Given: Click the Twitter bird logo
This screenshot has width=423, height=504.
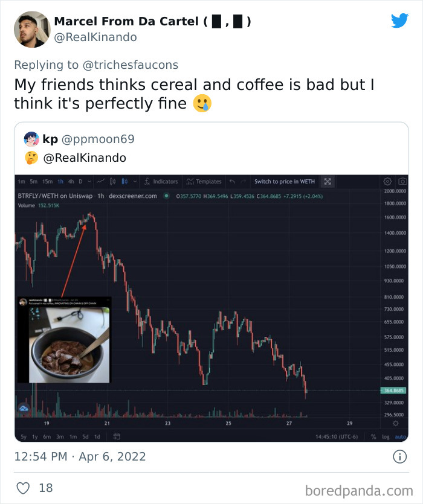Looking at the screenshot, I should (x=399, y=21).
